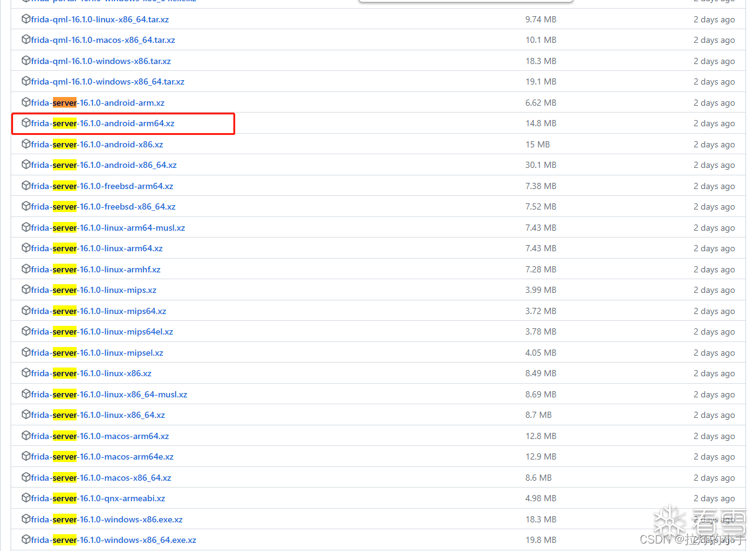This screenshot has height=551, width=756.
Task: Download frida-server-16.1.0-android-arm64.xz
Action: (103, 123)
